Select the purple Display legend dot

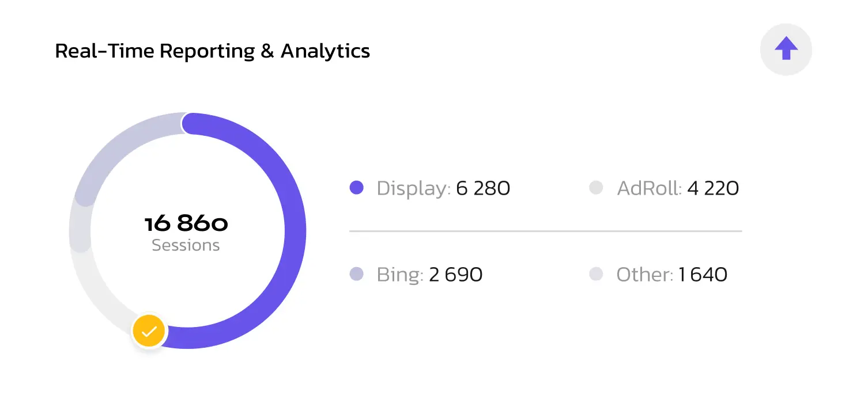(x=357, y=188)
